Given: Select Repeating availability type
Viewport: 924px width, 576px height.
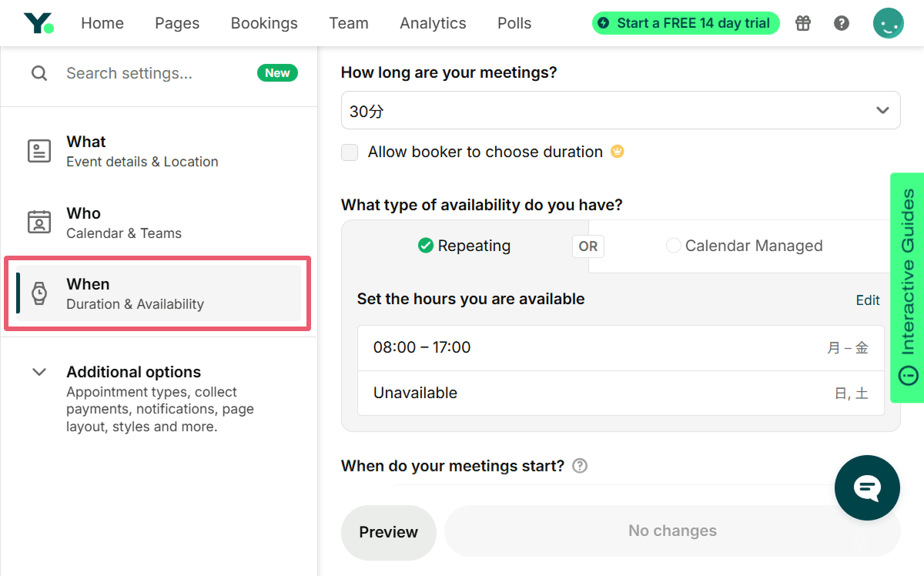Looking at the screenshot, I should click(464, 246).
